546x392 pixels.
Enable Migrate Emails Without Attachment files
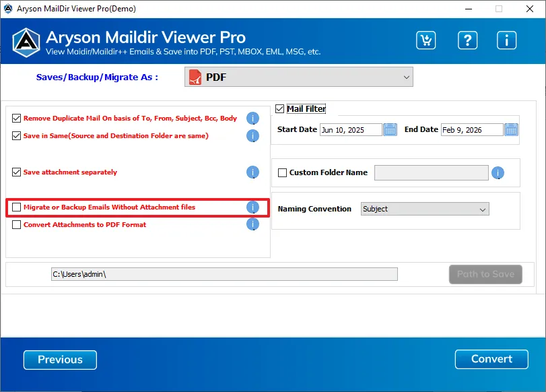pos(16,207)
